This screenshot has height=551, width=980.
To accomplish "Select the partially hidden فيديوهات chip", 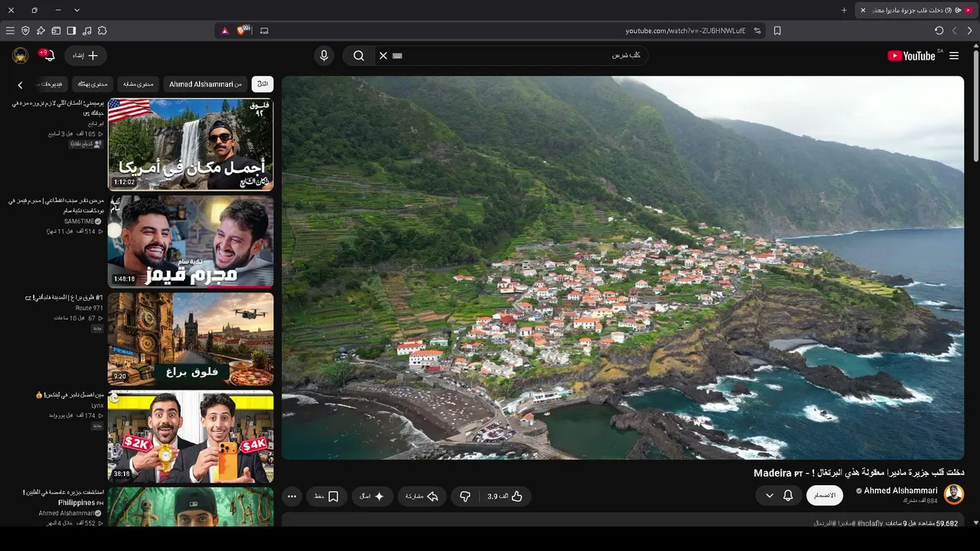I will click(x=51, y=84).
